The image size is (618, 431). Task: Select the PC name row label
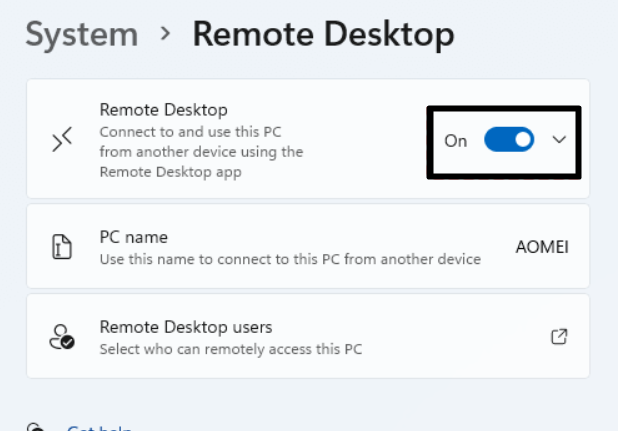134,237
